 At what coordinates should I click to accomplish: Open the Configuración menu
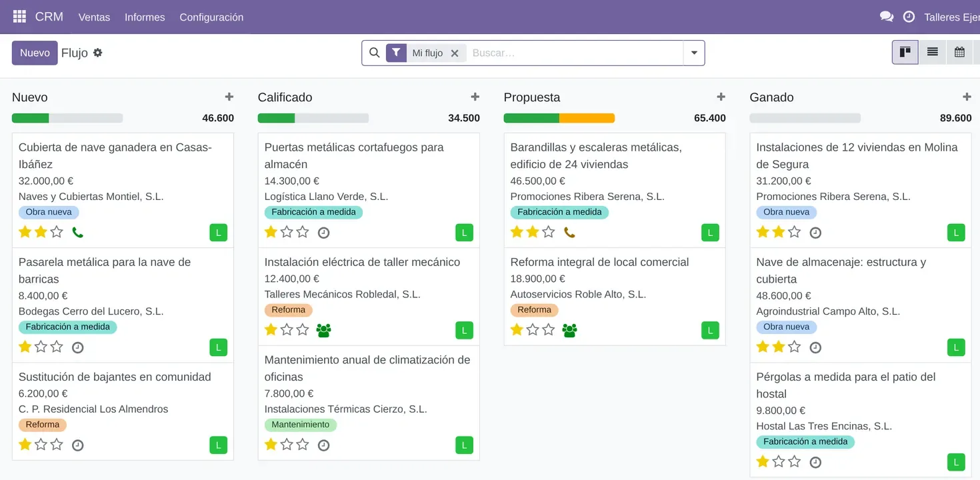click(x=211, y=17)
